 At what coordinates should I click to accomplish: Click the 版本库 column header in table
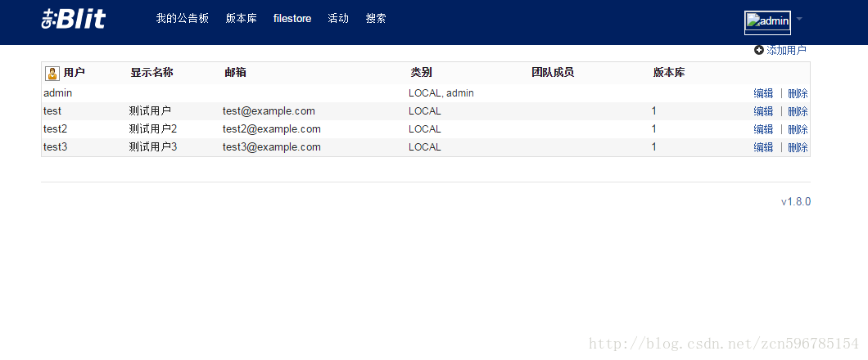669,73
